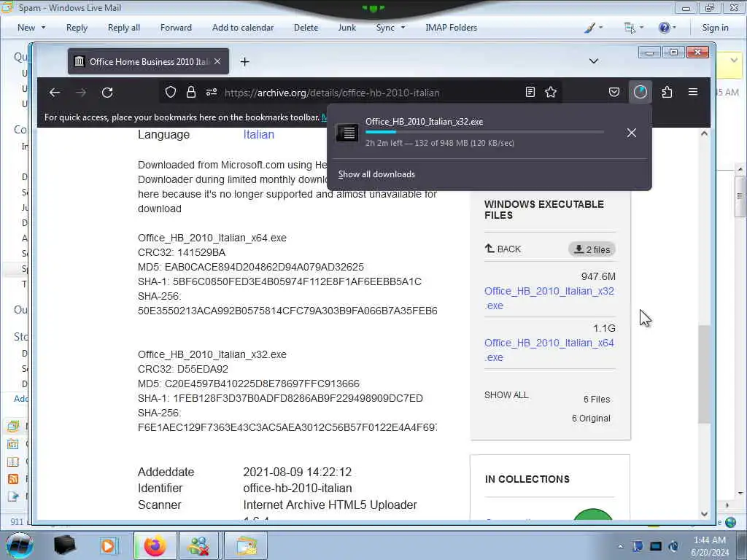Viewport: 747px width, 560px height.
Task: Click the site padlock icon
Action: tap(191, 93)
